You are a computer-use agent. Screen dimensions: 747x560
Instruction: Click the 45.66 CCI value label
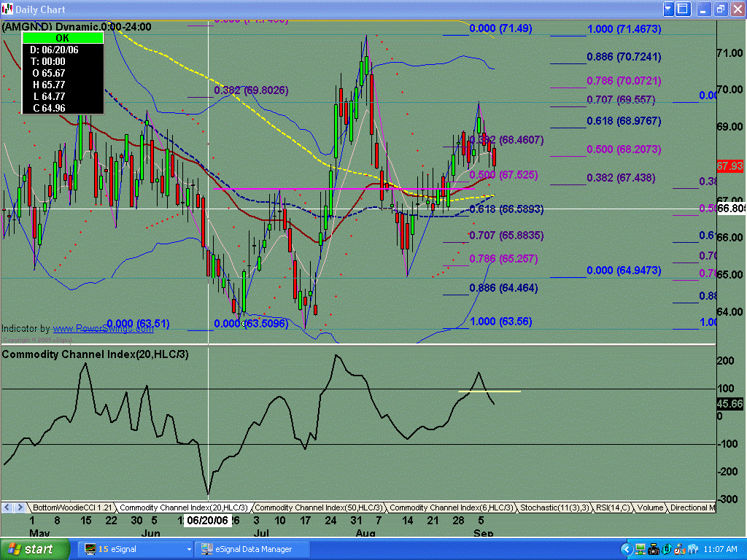[729, 404]
